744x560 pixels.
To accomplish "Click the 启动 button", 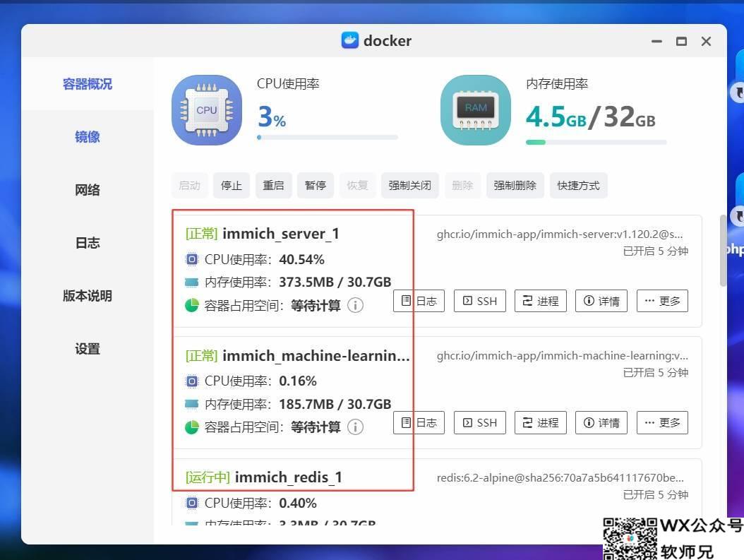I will tap(190, 185).
